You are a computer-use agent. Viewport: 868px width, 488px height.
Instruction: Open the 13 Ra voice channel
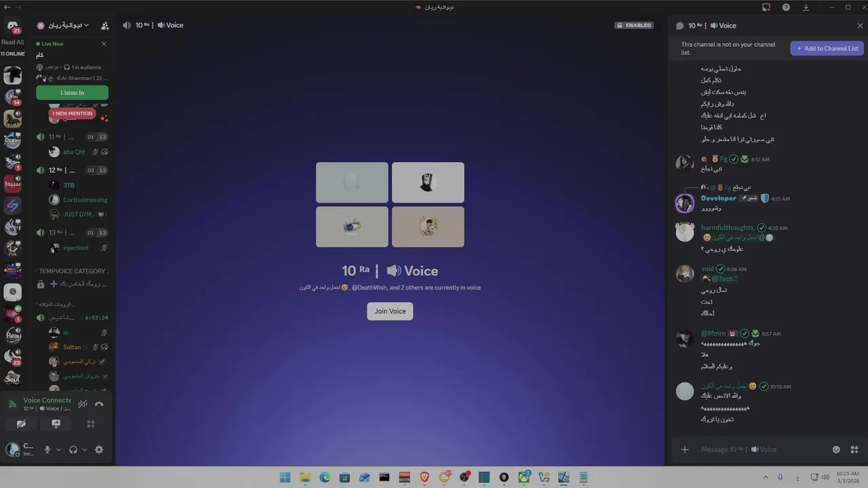[72, 232]
